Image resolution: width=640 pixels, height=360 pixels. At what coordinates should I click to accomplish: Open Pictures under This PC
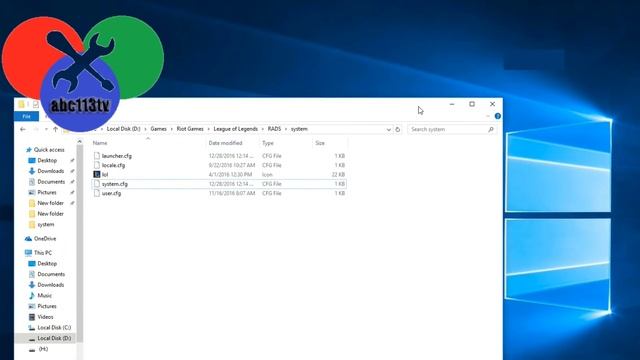pyautogui.click(x=47, y=306)
